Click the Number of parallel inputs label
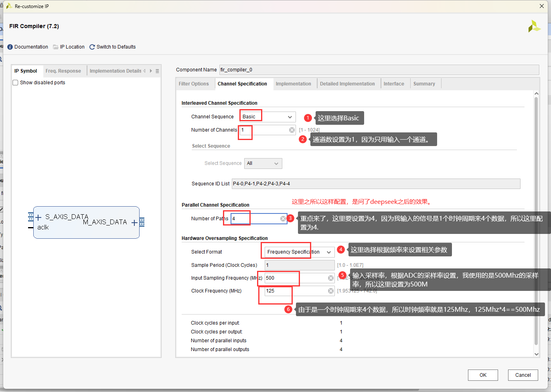 pos(219,341)
